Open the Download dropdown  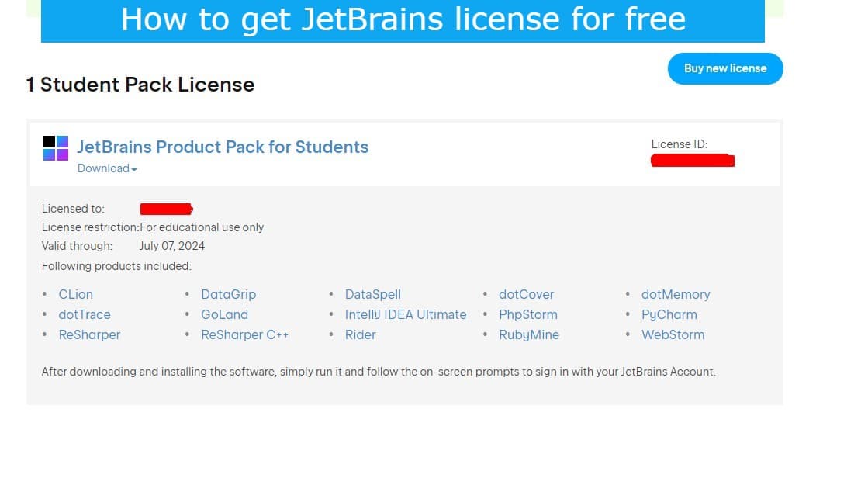102,168
